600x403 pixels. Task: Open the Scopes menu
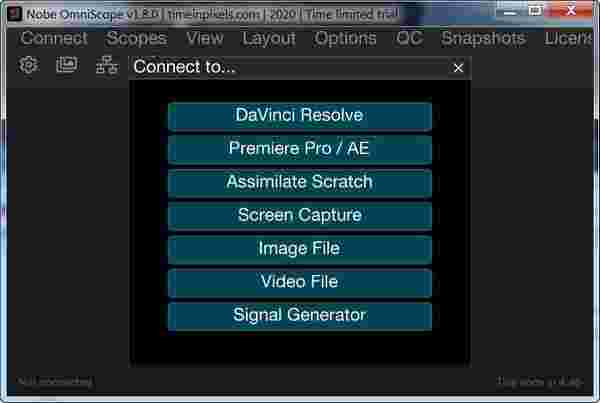click(137, 38)
